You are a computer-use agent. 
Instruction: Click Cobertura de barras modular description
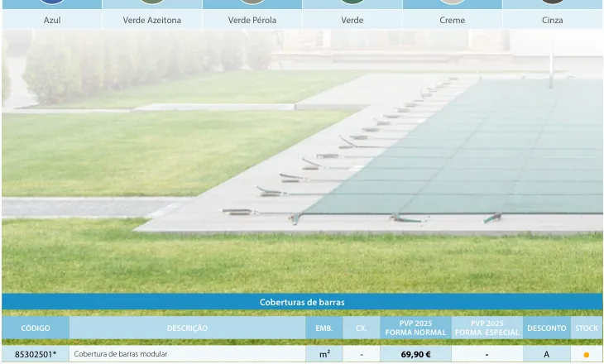(x=121, y=354)
